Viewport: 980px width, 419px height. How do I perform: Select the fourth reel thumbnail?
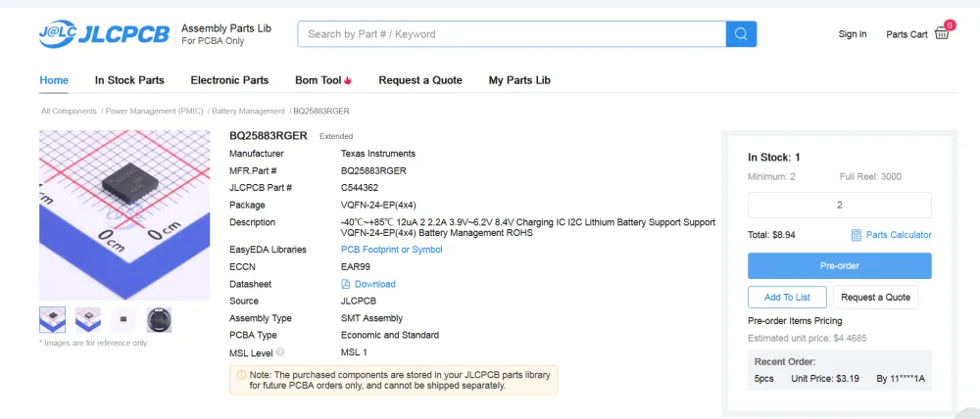(159, 319)
